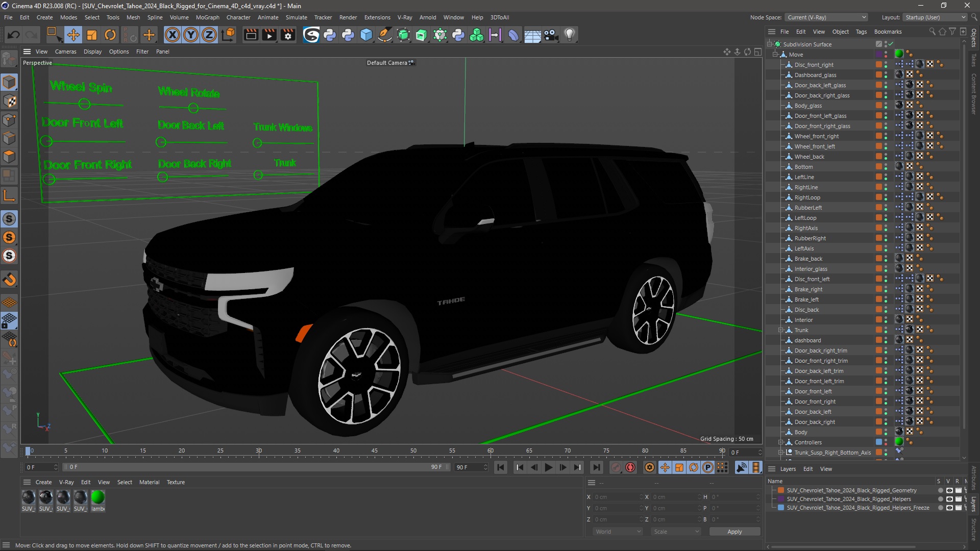Go to end of animation

[x=596, y=467]
